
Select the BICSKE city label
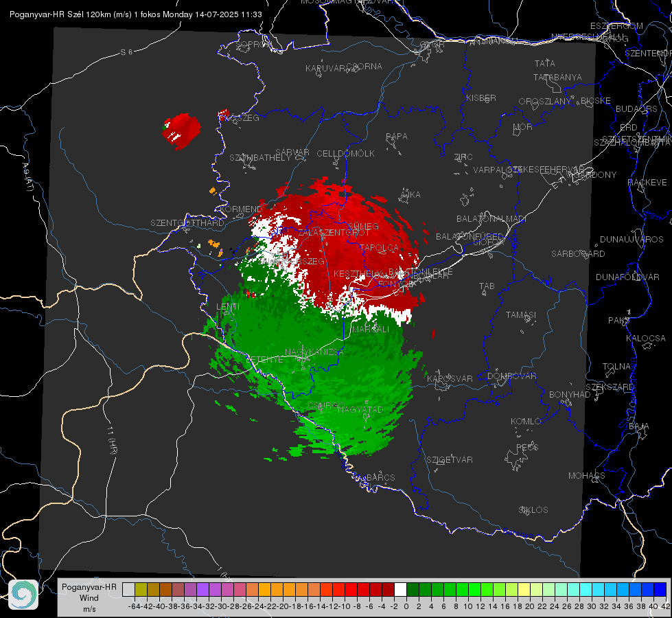tap(595, 101)
